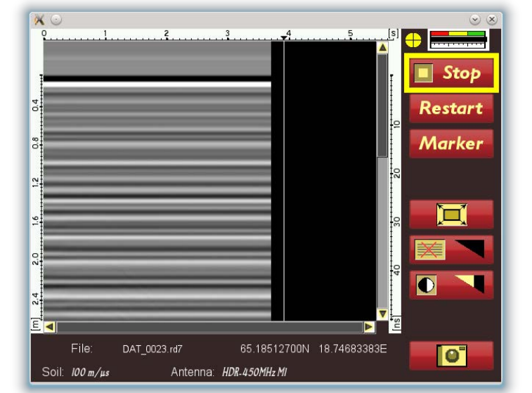Click the title bar chevron dropdown button
Screen dimensions: 532x393
(475, 20)
